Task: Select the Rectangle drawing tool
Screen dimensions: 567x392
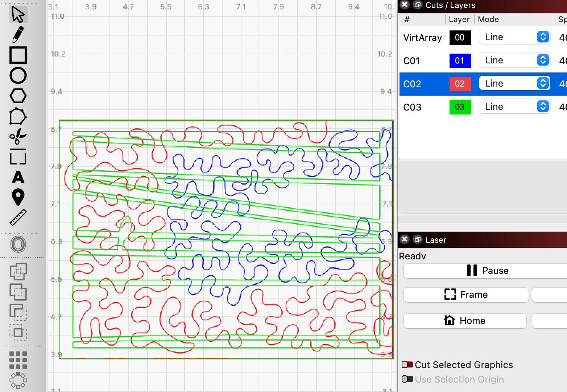Action: click(18, 55)
